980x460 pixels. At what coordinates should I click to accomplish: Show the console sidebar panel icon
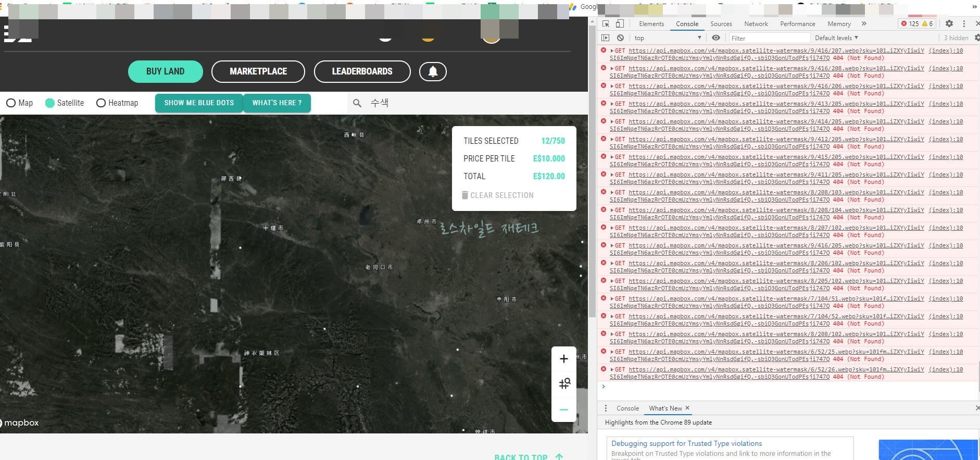(605, 38)
